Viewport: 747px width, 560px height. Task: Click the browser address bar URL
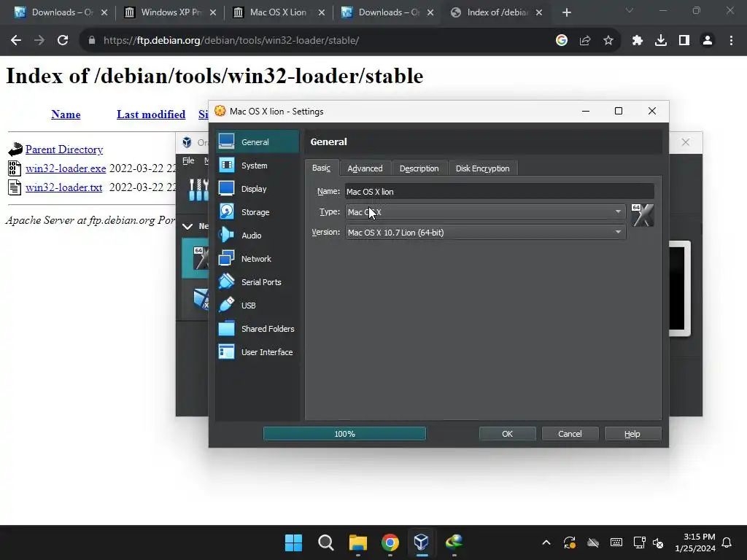[x=231, y=41]
